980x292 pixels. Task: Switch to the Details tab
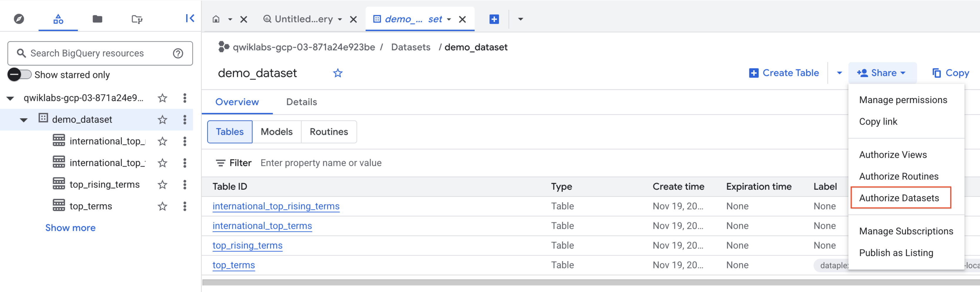tap(301, 102)
